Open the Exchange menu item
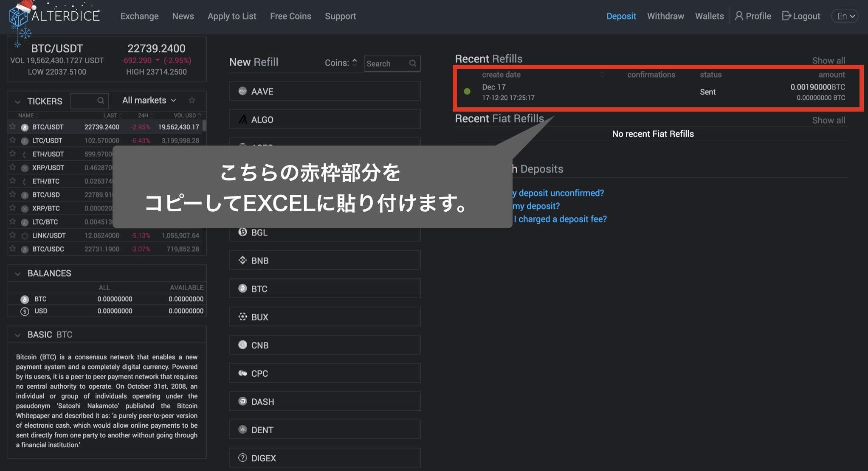 (x=139, y=16)
